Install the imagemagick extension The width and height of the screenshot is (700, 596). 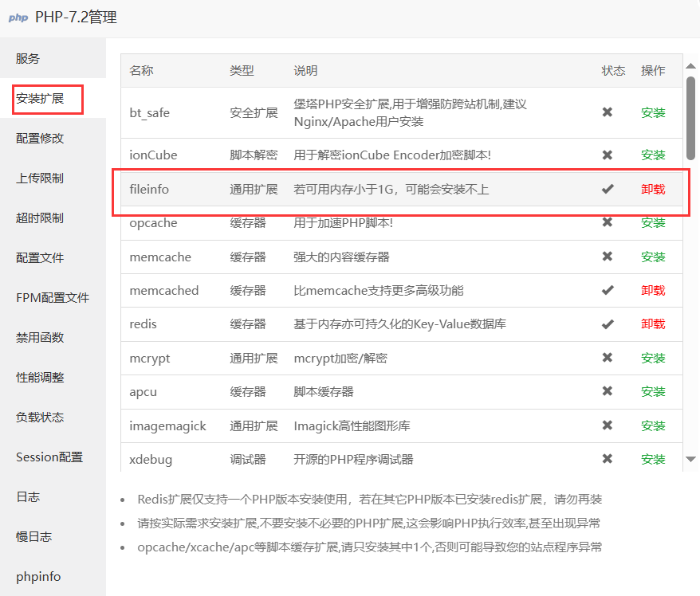(653, 426)
